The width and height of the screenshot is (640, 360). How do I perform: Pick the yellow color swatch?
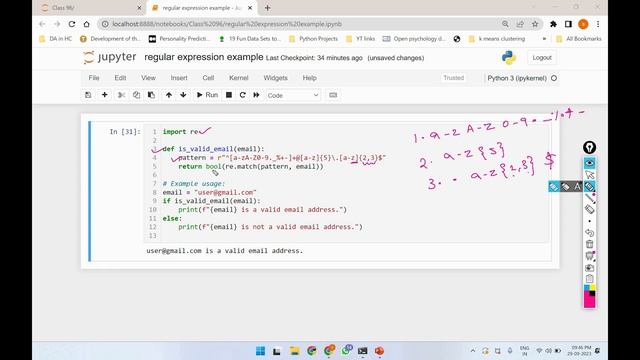click(592, 288)
